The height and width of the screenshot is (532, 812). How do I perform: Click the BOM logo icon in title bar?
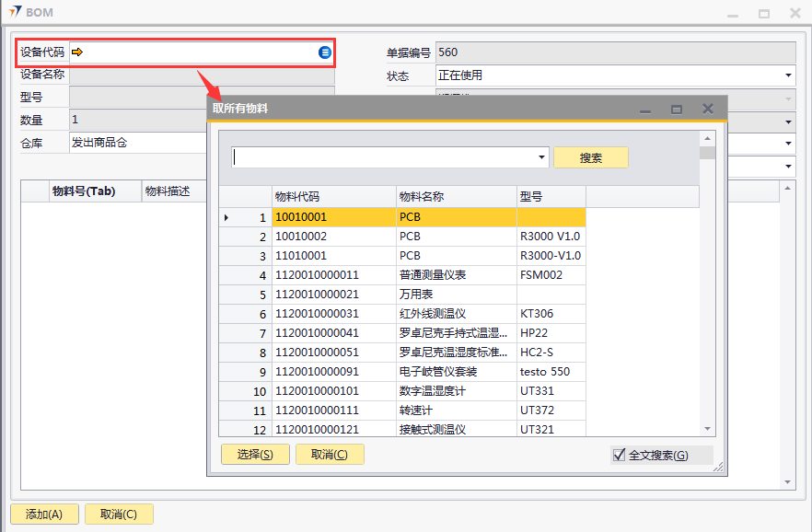(x=15, y=12)
